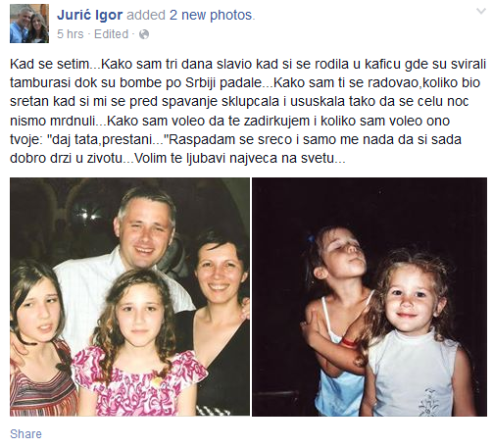Screen dimensions: 493x448
Task: Open the left family photo of four people
Action: click(129, 297)
